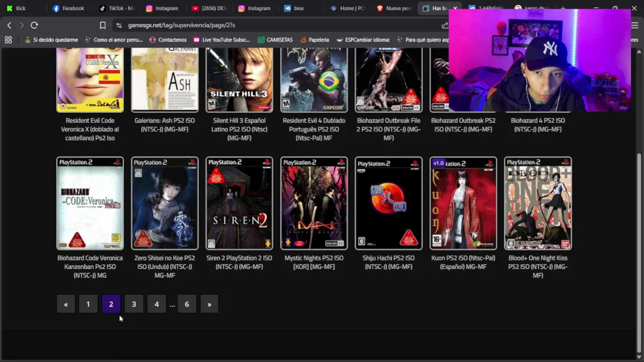This screenshot has height=362, width=644.
Task: Open the Contactenos bookmark
Action: pyautogui.click(x=168, y=40)
